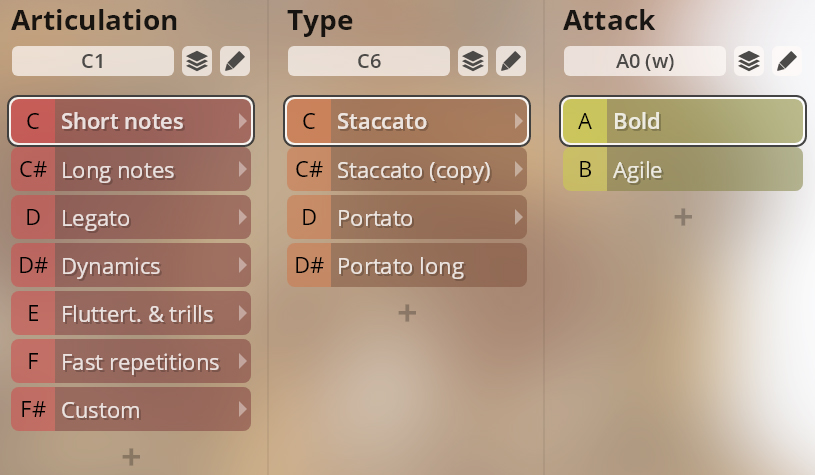Click the layers icon in Attack column
Image resolution: width=815 pixels, height=475 pixels.
pos(749,61)
